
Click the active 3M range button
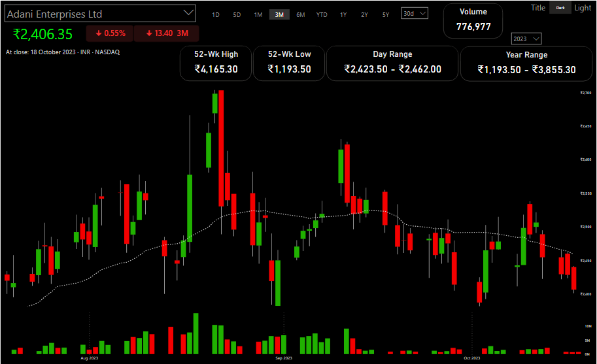[x=279, y=14]
